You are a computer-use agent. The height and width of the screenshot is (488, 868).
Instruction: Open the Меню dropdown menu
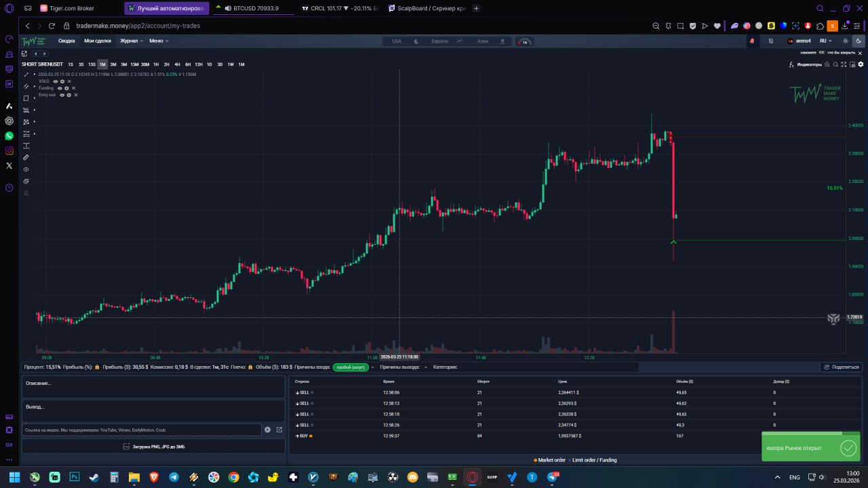[x=159, y=41]
